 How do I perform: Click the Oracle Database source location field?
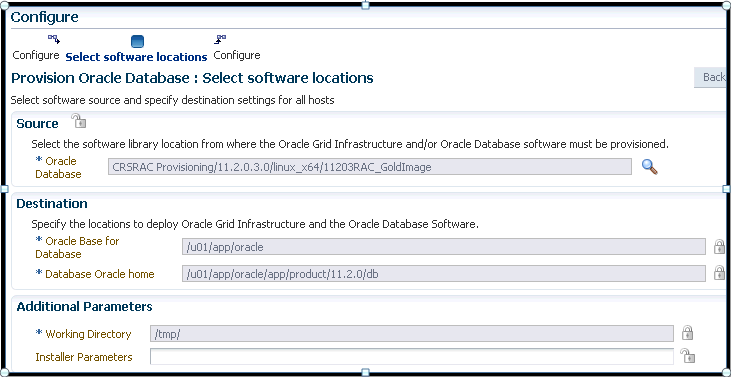370,167
